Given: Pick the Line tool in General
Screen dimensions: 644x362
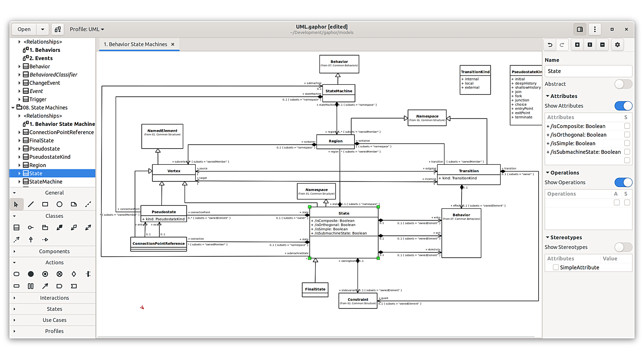Looking at the screenshot, I should (x=31, y=205).
